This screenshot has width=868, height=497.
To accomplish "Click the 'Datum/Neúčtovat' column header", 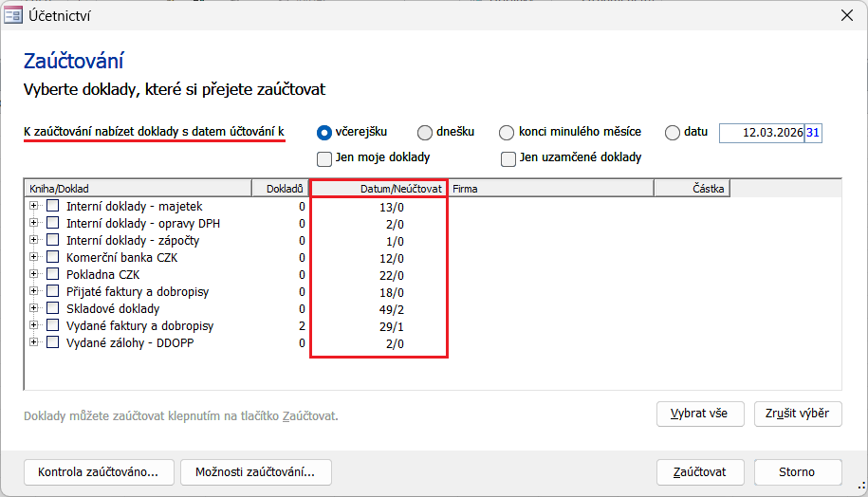I will point(379,189).
